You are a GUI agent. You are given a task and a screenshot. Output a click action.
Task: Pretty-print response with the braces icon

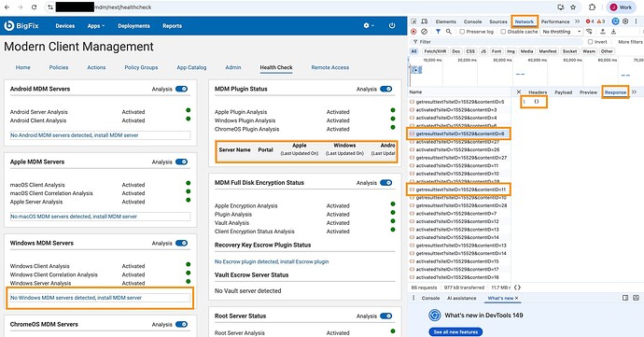[x=517, y=288]
